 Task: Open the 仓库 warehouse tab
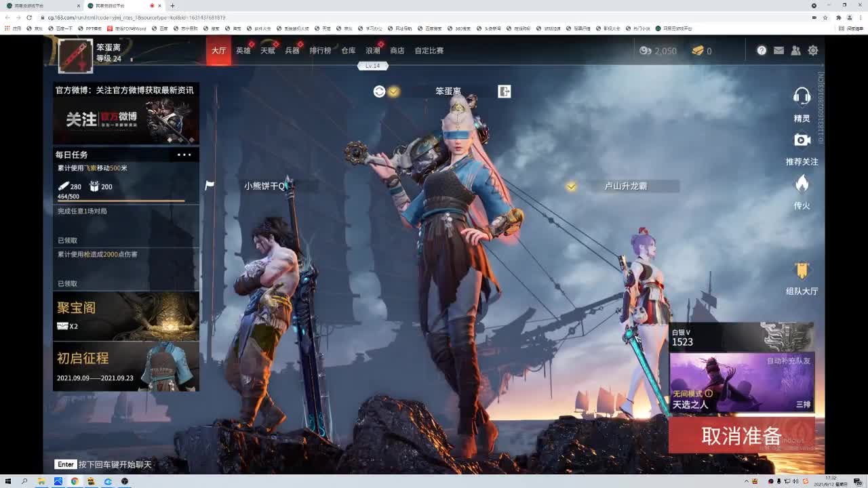pyautogui.click(x=349, y=51)
